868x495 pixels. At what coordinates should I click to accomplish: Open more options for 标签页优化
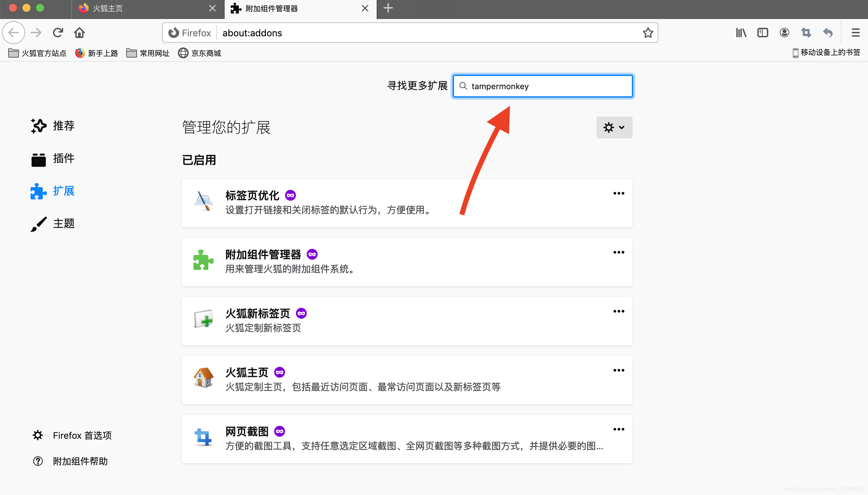(619, 194)
